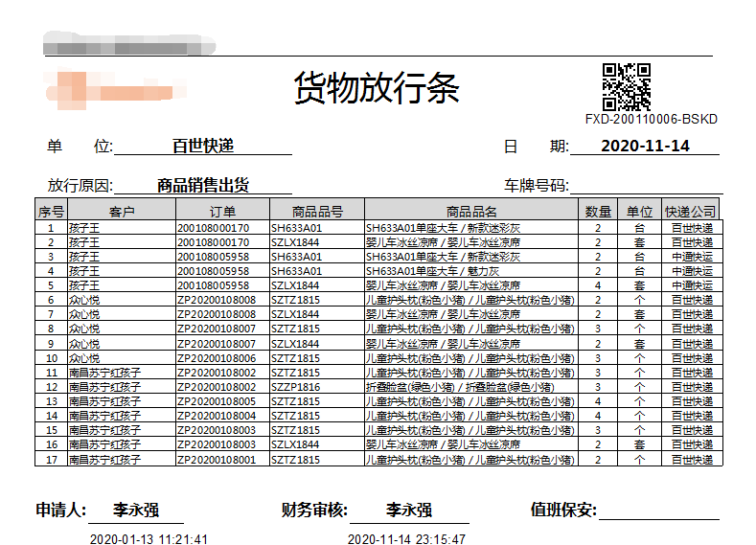Click customer 南昌苏宁红孩子 in row 11
756x545 pixels.
pos(104,373)
